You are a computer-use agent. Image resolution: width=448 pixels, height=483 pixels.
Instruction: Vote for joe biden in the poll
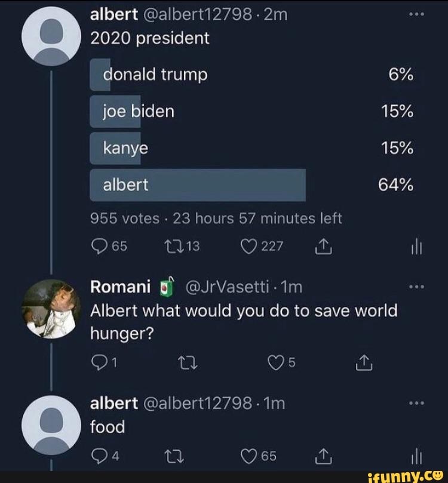click(197, 110)
